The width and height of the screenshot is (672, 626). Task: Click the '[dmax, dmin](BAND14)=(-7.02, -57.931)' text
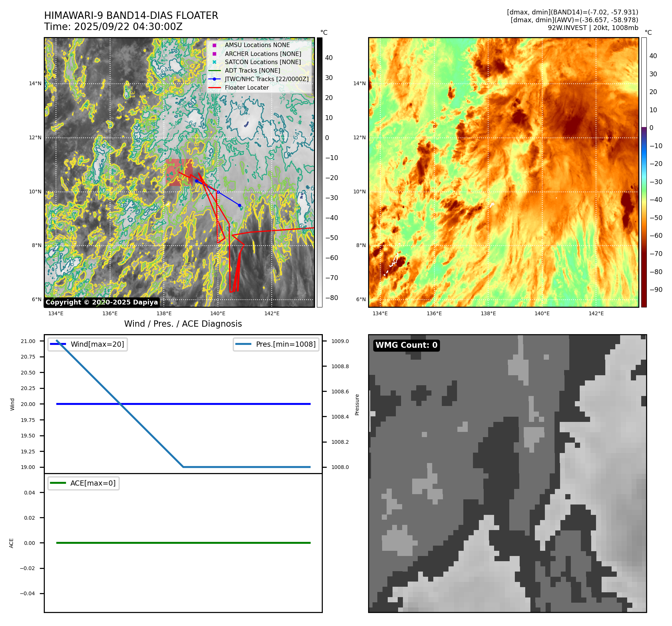(x=573, y=12)
